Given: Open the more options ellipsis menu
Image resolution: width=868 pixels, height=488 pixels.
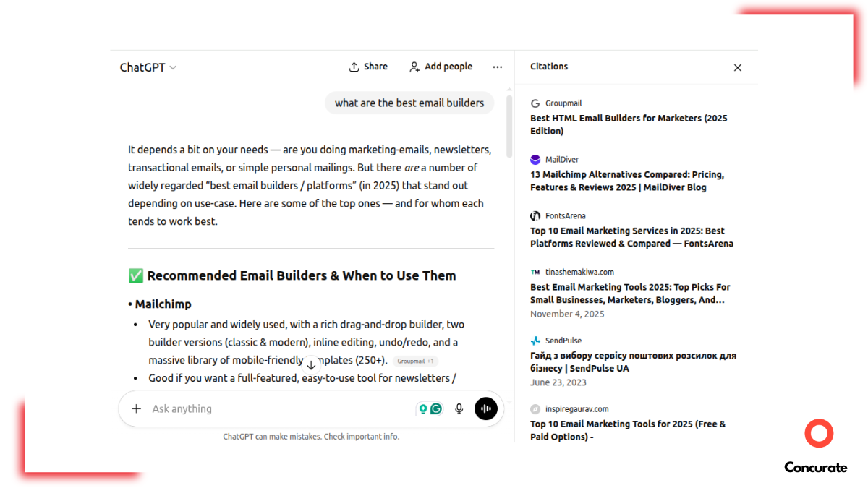Looking at the screenshot, I should point(497,67).
